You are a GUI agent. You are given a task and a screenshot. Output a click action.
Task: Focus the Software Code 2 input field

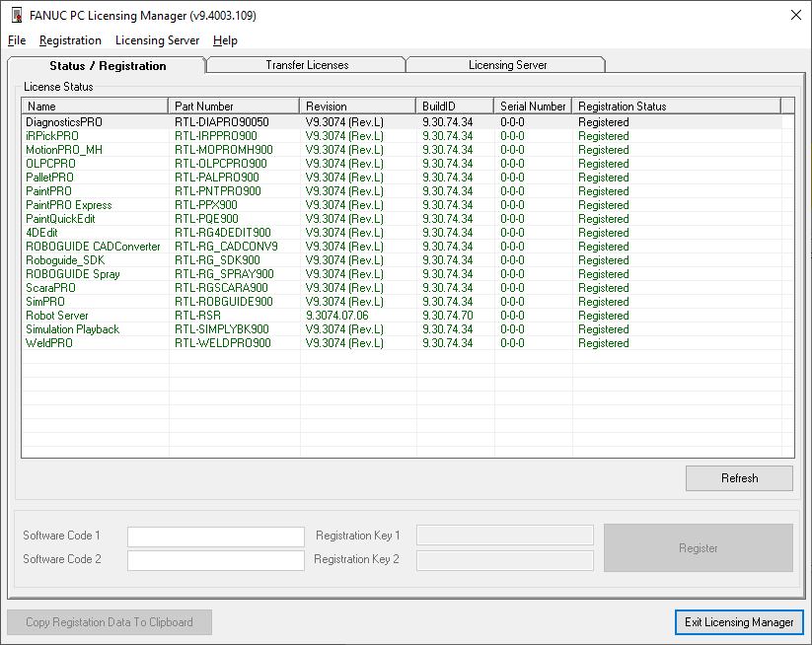[x=216, y=560]
